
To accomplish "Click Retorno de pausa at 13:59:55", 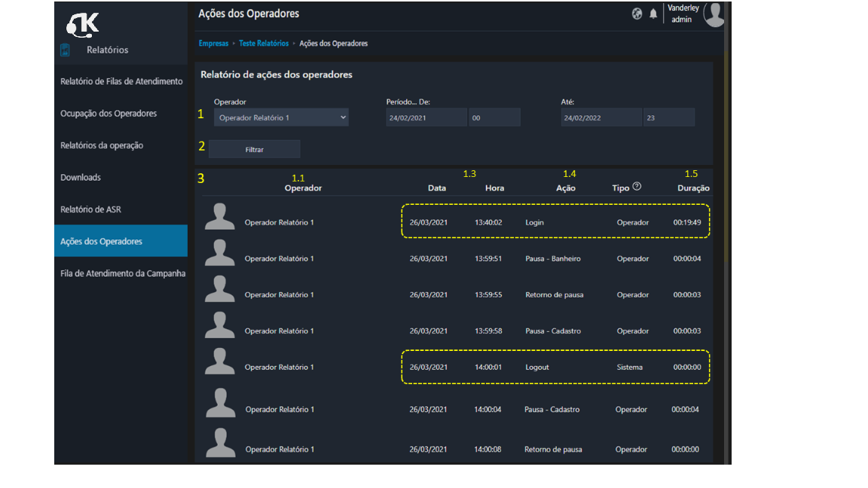I will point(554,295).
